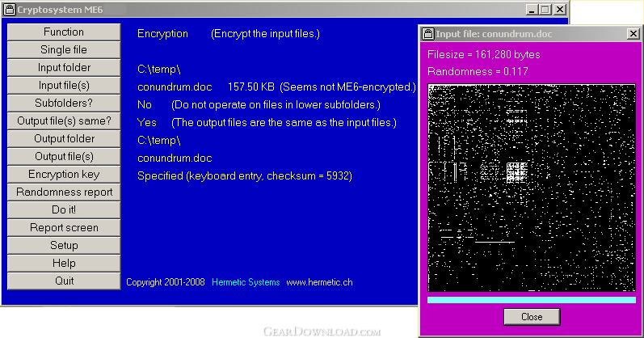Click the Seems not ME6-encrypted note
The image size is (644, 338).
[x=348, y=87]
